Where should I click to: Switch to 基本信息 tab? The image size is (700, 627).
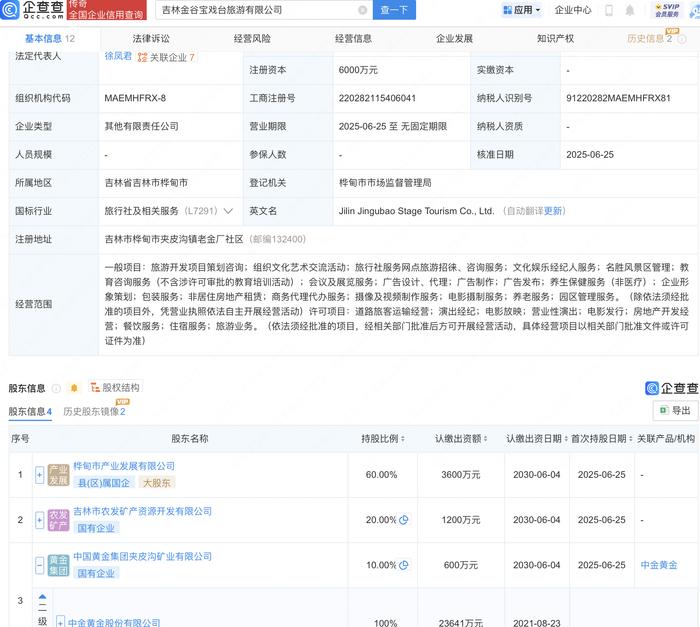pyautogui.click(x=50, y=39)
